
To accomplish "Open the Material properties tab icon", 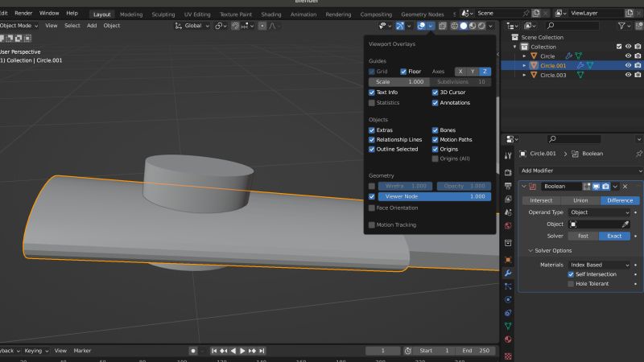I will (508, 339).
